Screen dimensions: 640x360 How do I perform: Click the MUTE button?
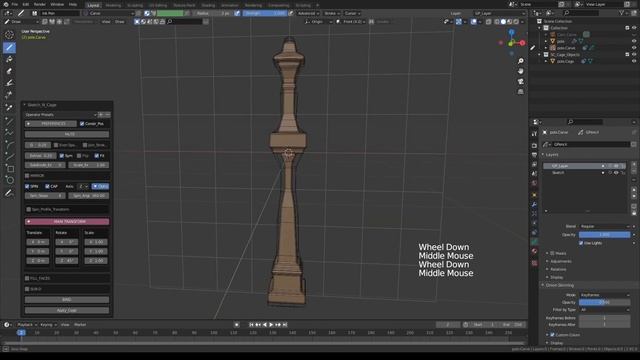point(67,134)
